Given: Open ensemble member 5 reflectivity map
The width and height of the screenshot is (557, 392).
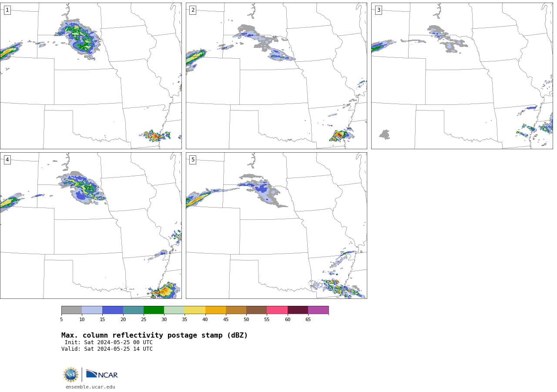Looking at the screenshot, I should pos(276,225).
